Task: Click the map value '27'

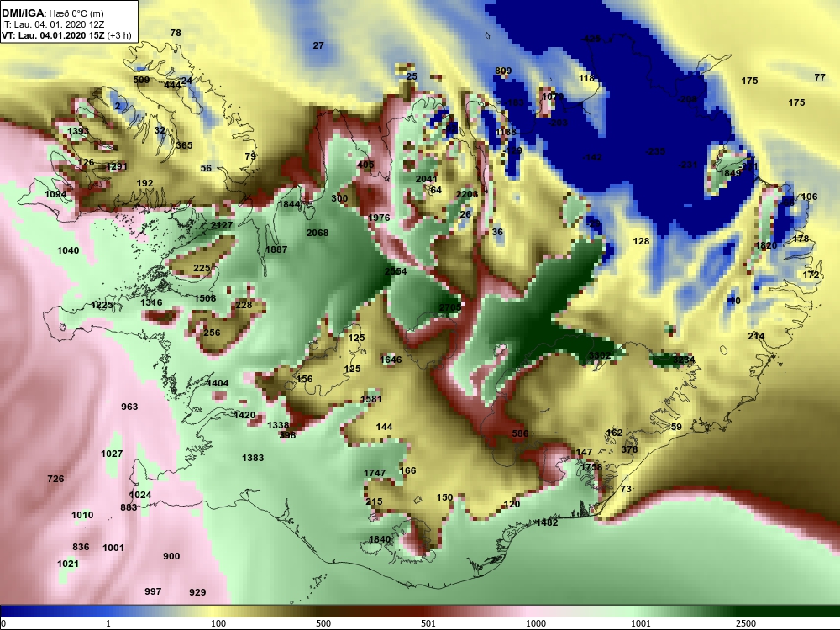Action: click(318, 45)
